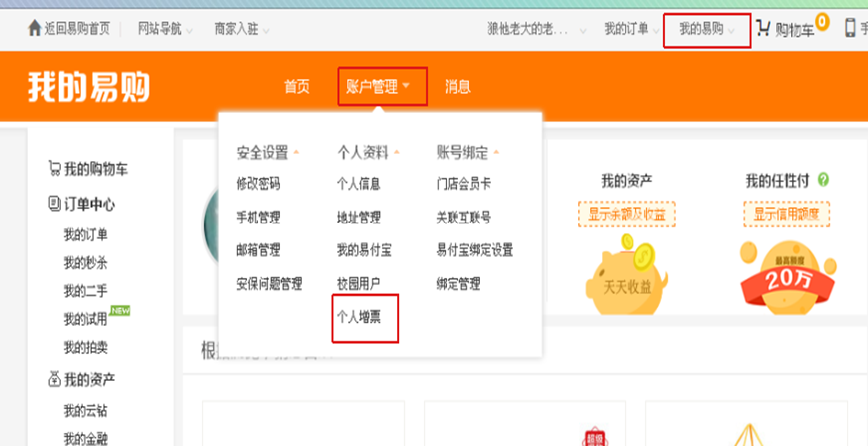Click the 我的易购 logo title
The width and height of the screenshot is (868, 446).
pyautogui.click(x=89, y=86)
